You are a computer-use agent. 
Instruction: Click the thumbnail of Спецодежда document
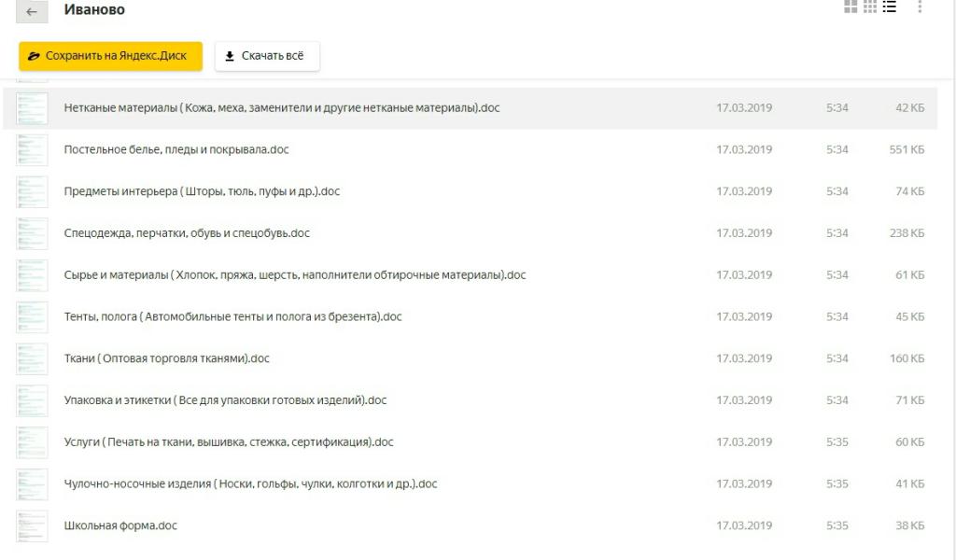(32, 233)
